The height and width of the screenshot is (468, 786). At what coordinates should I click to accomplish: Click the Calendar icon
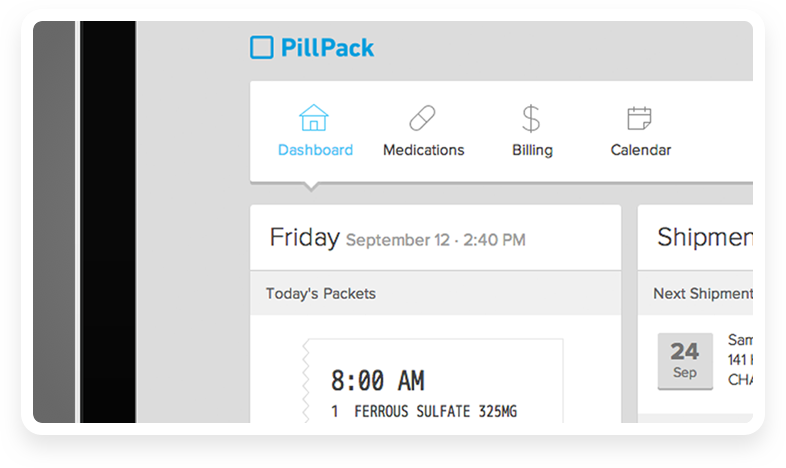click(639, 118)
